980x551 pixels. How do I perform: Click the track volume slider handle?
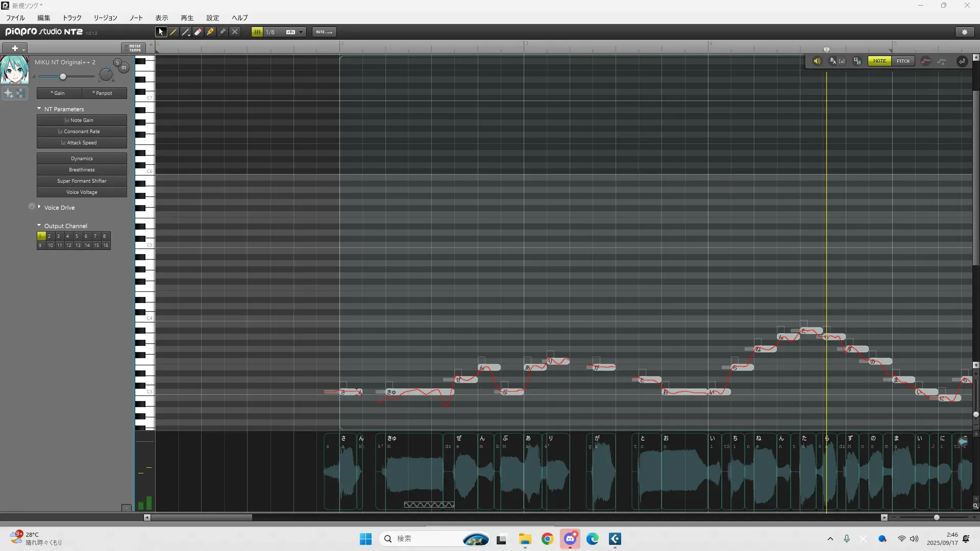pyautogui.click(x=63, y=77)
